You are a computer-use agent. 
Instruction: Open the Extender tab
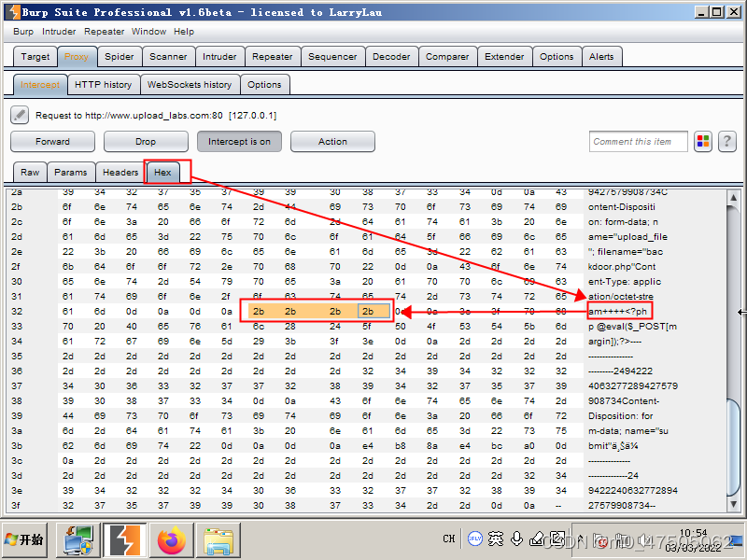point(504,57)
